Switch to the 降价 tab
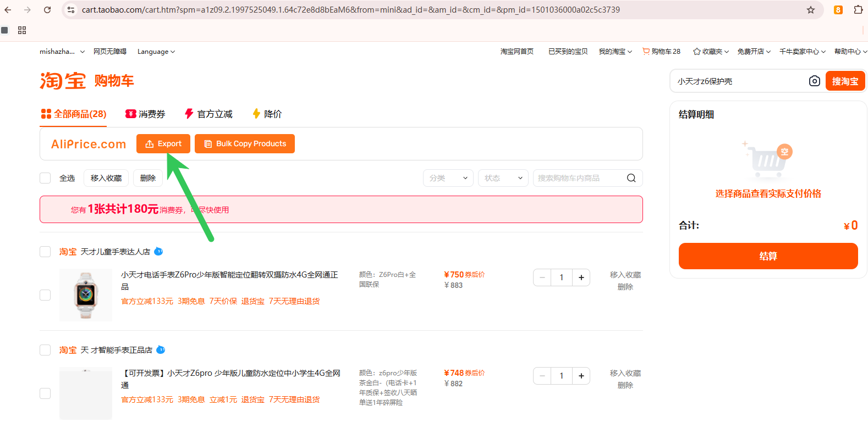The height and width of the screenshot is (422, 868). pyautogui.click(x=267, y=114)
